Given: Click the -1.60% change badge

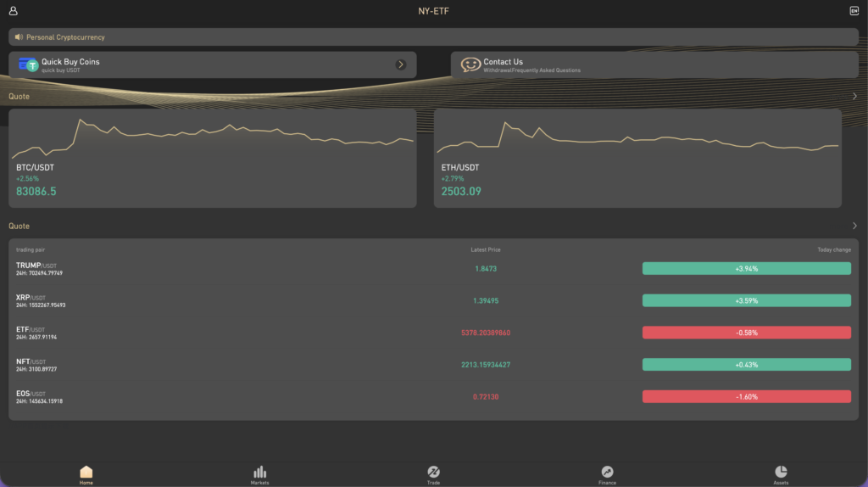Looking at the screenshot, I should pyautogui.click(x=746, y=397).
